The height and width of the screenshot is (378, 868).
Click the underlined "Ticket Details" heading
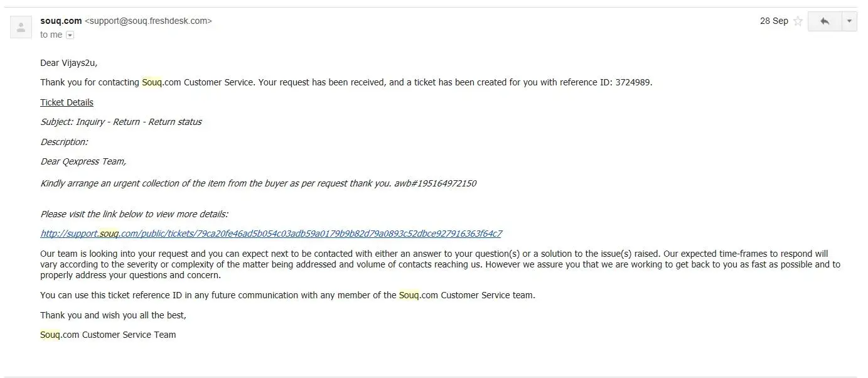point(67,102)
